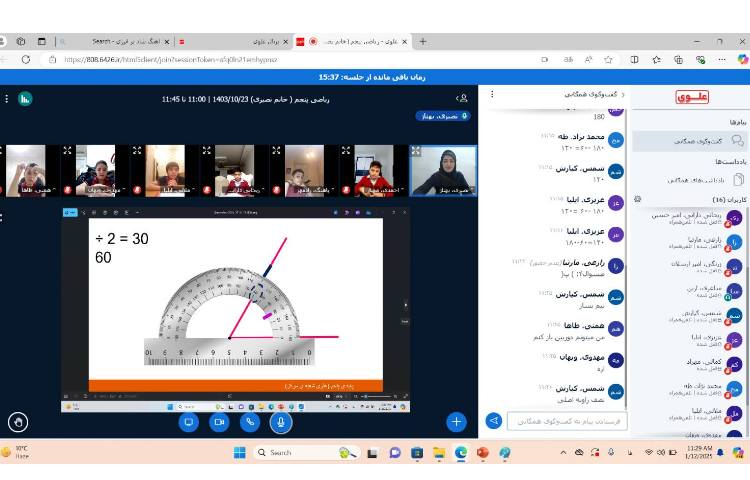This screenshot has height=480, width=750.
Task: Close the ریاضی پنجم browser tab
Action: click(405, 42)
